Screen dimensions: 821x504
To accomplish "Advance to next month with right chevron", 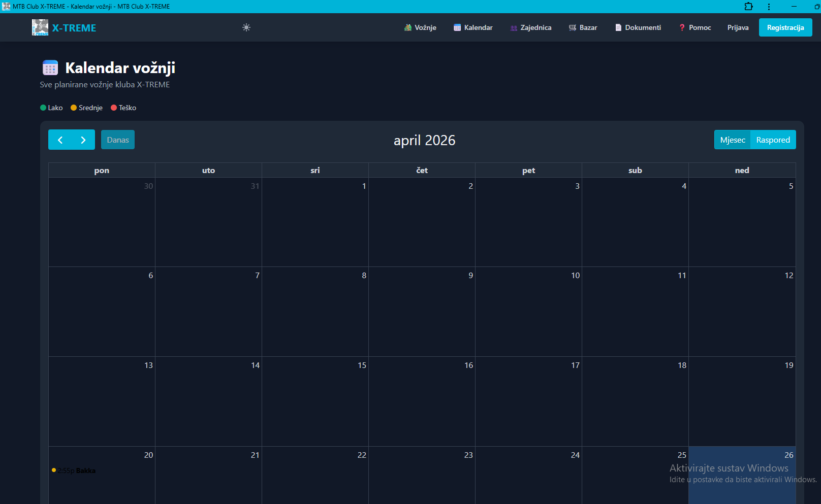I will click(x=83, y=140).
